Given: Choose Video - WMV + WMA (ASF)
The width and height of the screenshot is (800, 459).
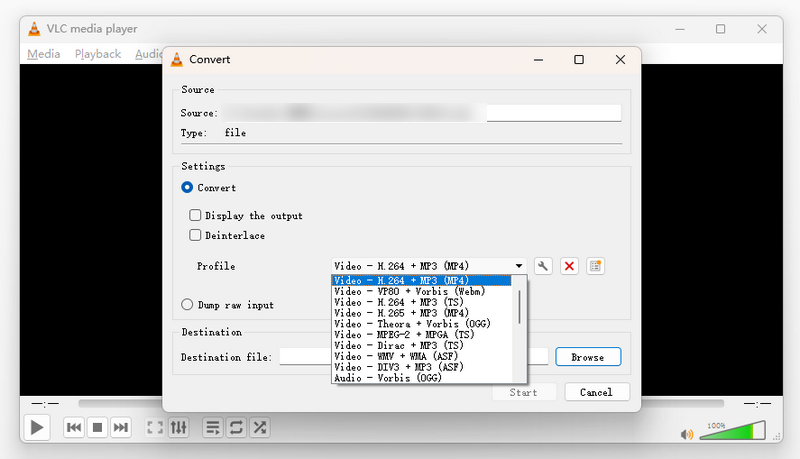Looking at the screenshot, I should (x=421, y=356).
